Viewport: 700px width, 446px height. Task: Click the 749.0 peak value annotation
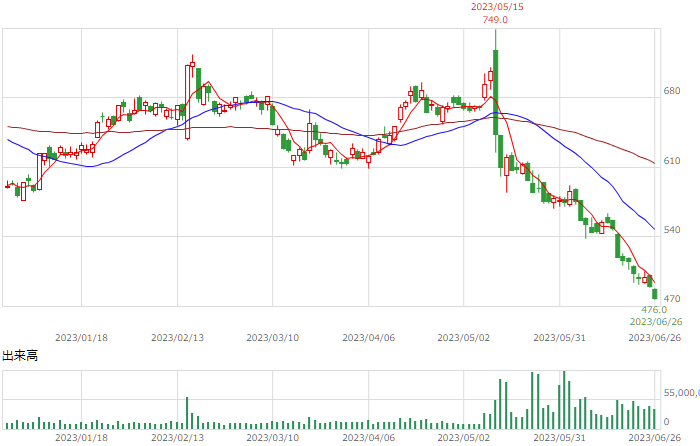pos(495,20)
